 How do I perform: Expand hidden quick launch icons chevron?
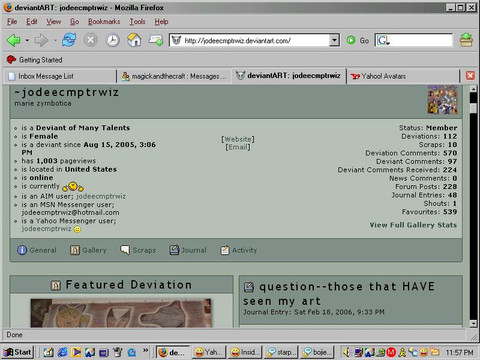(x=145, y=350)
